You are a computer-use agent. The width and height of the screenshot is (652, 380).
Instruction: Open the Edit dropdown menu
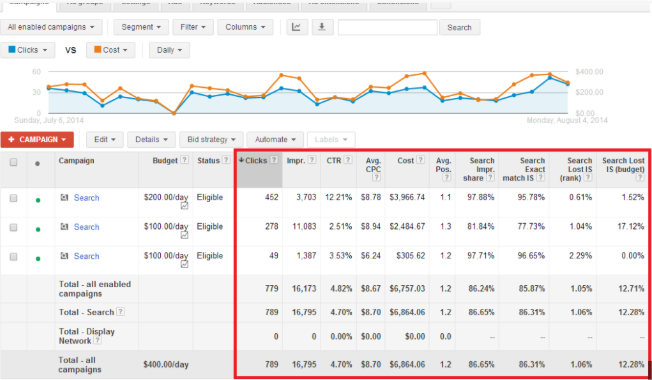(x=105, y=140)
